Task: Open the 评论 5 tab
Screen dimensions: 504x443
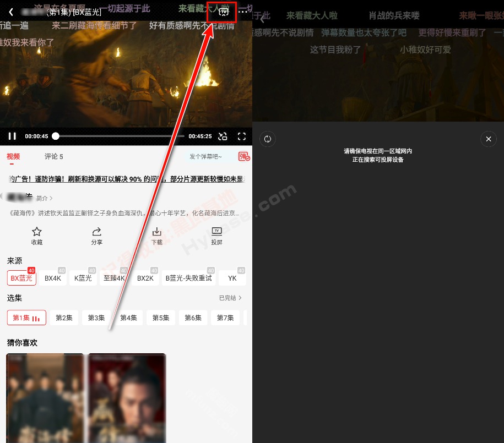Action: [53, 156]
